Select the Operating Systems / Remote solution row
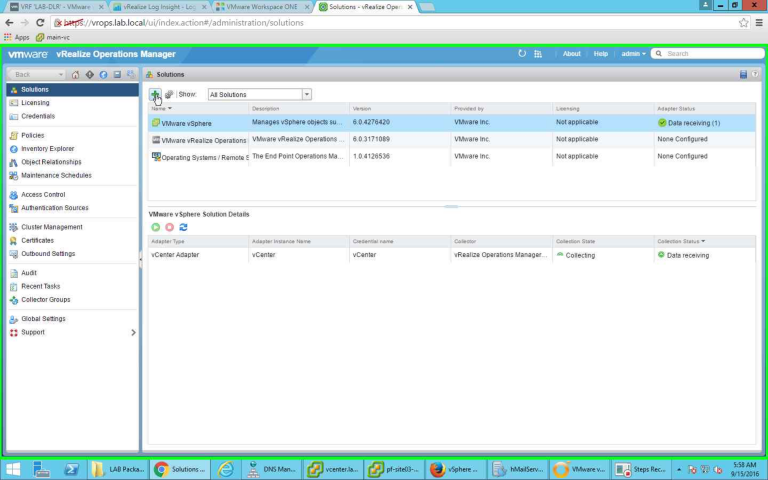The image size is (768, 480). 452,157
